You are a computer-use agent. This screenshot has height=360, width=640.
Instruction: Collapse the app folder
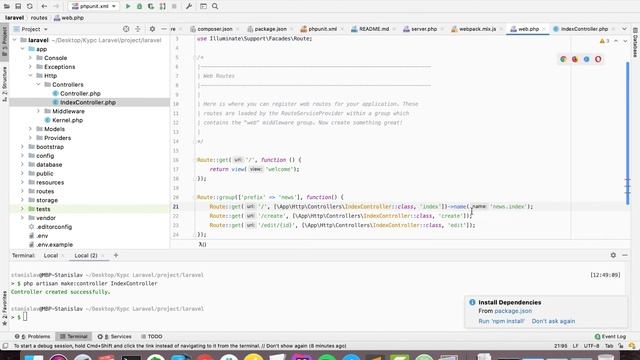coord(22,49)
